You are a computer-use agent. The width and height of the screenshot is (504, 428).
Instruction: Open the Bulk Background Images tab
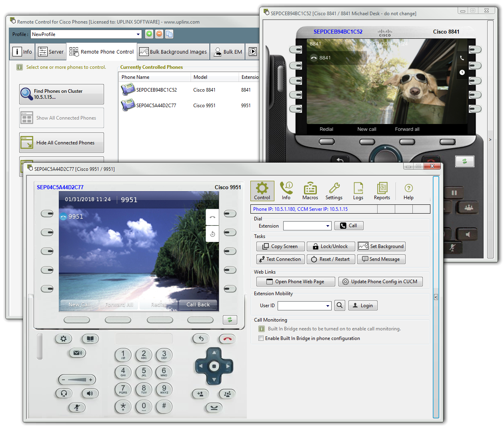[x=173, y=51]
